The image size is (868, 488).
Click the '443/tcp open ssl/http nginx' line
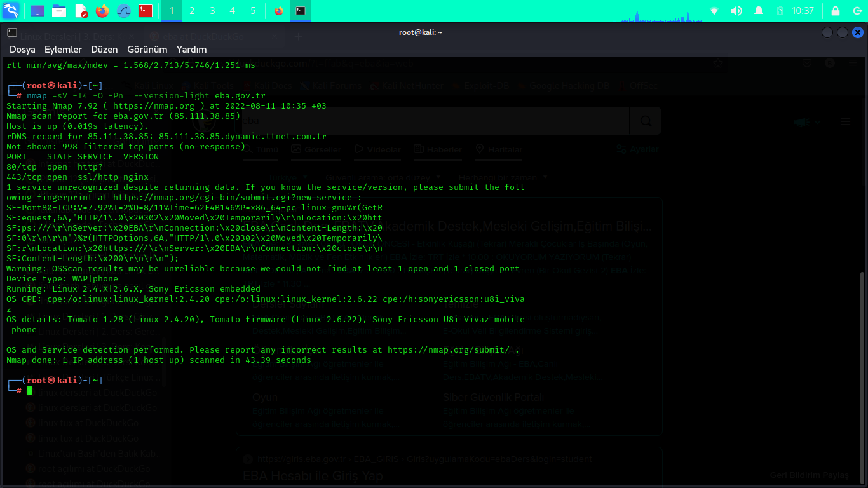click(78, 177)
